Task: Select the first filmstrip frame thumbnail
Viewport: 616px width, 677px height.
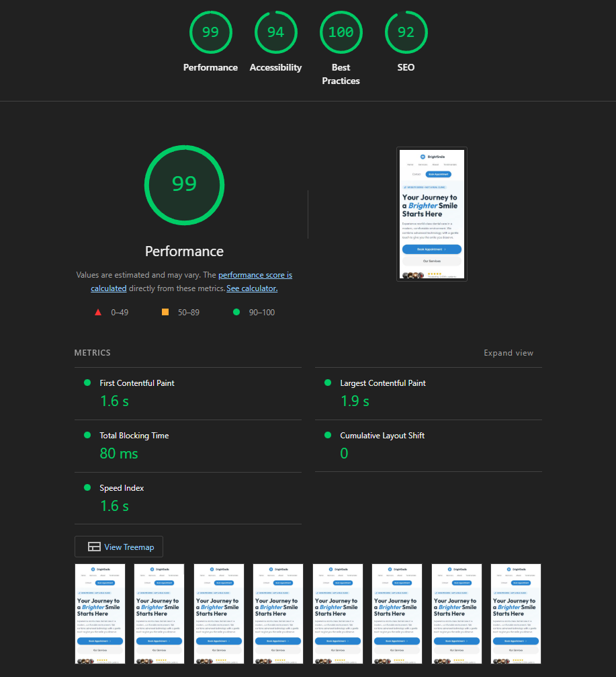Action: point(99,614)
